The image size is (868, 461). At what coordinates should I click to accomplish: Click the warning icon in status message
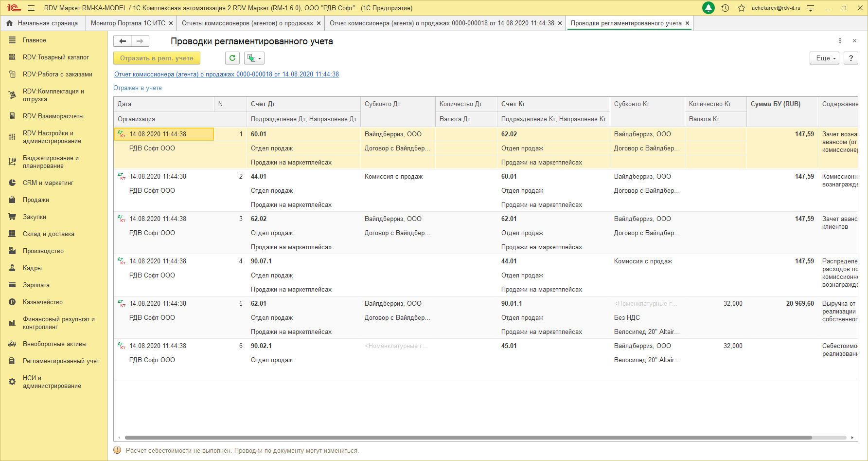coord(117,450)
